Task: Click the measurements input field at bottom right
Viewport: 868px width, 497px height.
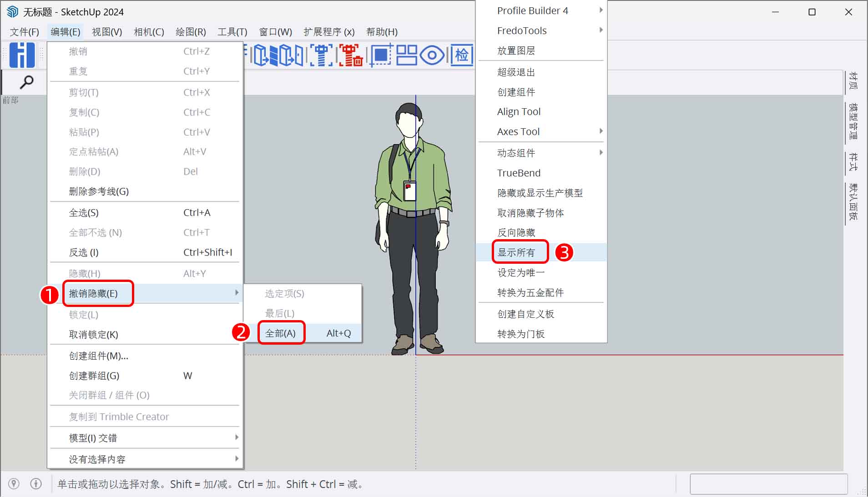Action: pyautogui.click(x=769, y=484)
